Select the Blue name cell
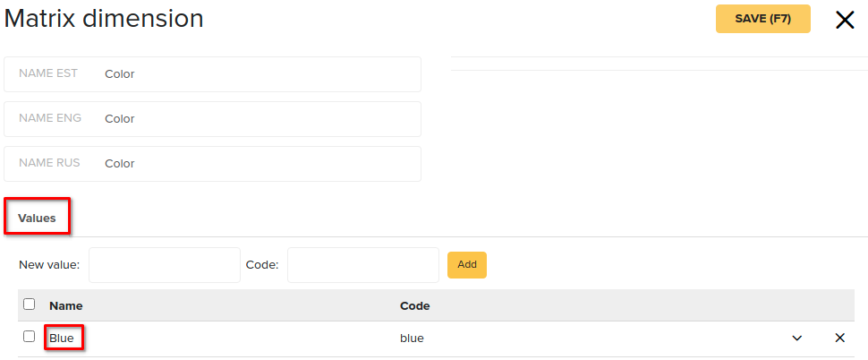Viewport: 868px width, 360px height. [62, 338]
